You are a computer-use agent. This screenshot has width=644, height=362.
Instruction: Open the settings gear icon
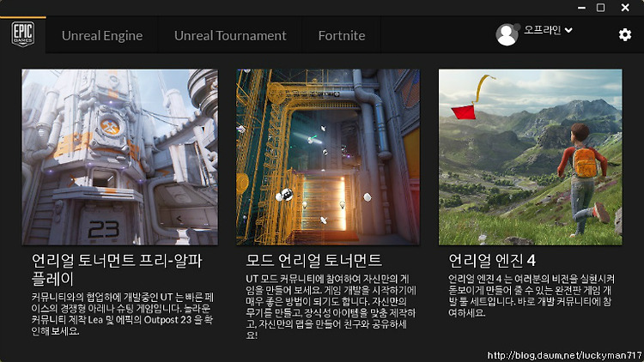click(x=625, y=35)
